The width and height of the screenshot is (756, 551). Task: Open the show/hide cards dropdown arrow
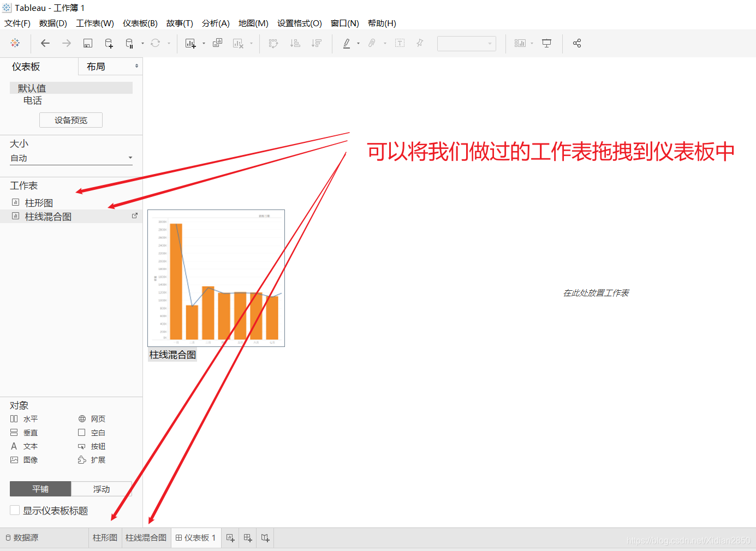click(532, 43)
